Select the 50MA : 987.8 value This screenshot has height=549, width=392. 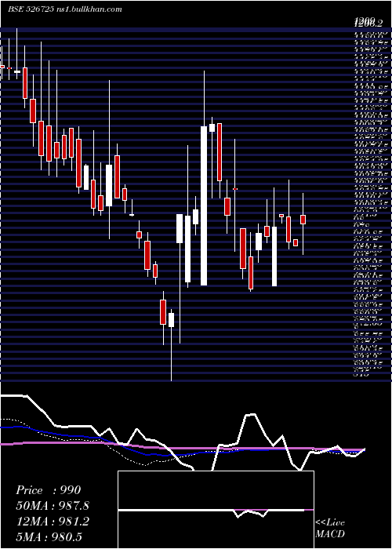pyautogui.click(x=53, y=506)
